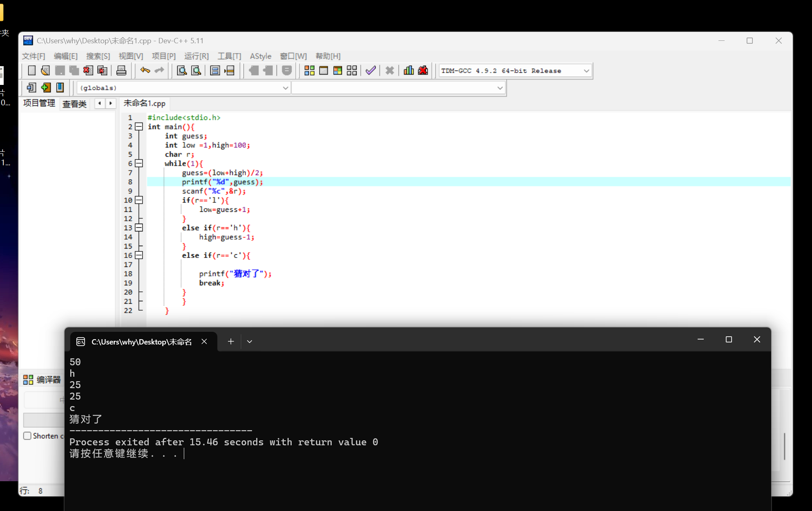Click the Insert bookmark blue icon
Viewport: 812px width, 511px height.
[60, 87]
